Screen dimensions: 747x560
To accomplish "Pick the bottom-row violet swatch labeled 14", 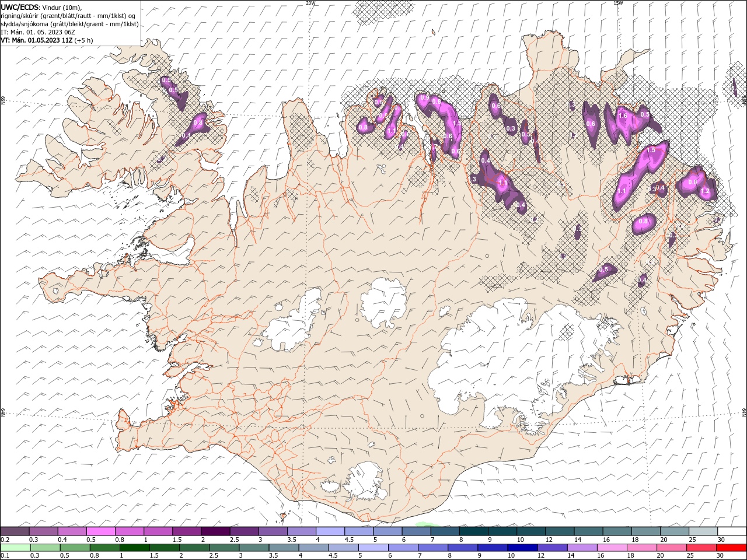I will 582,548.
